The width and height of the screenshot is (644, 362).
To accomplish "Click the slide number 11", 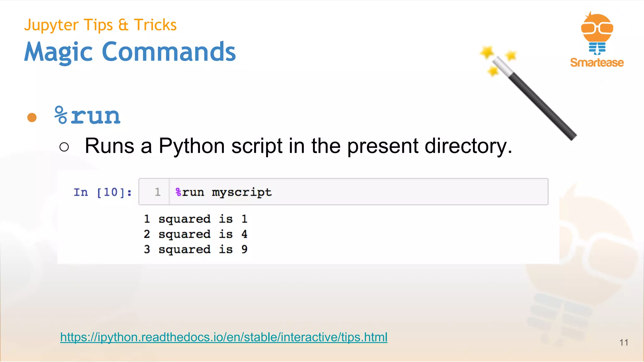I will coord(624,343).
